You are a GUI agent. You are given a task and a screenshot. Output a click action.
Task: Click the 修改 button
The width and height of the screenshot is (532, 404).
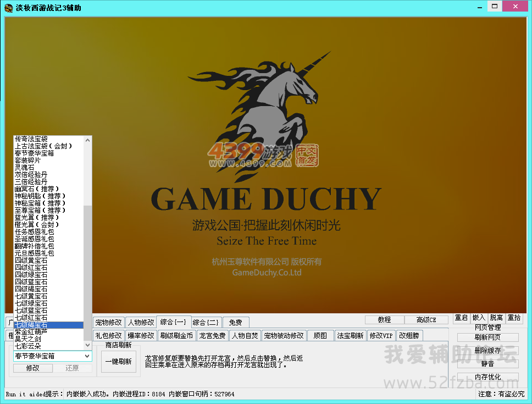coord(33,368)
